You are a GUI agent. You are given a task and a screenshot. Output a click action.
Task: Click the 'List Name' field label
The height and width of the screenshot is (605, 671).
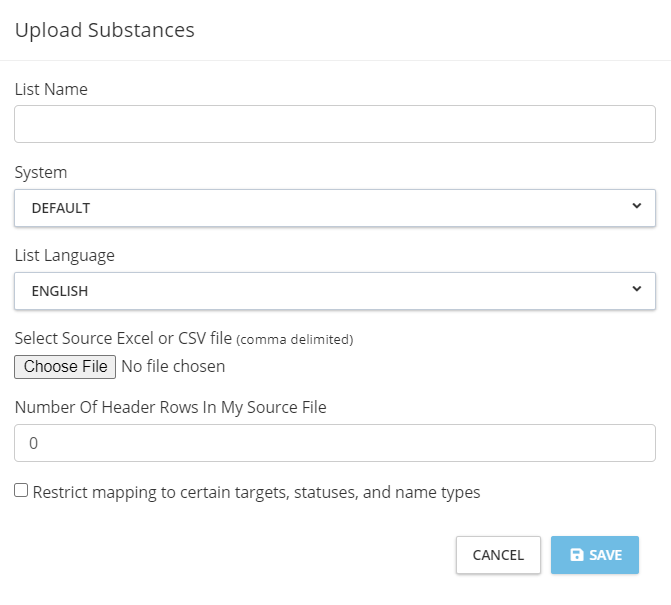(x=51, y=89)
